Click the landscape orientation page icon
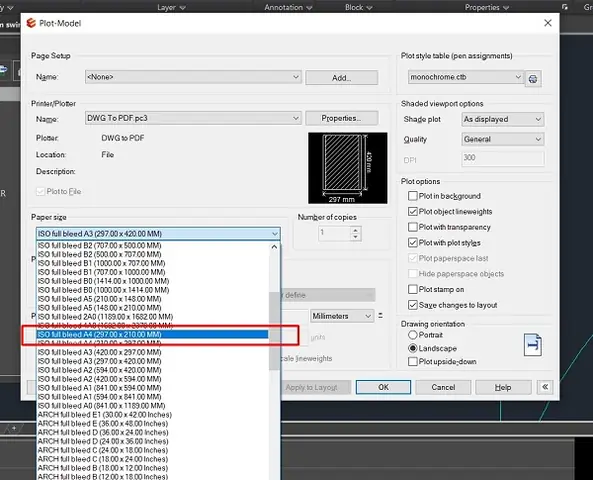This screenshot has height=480, width=593. [533, 345]
